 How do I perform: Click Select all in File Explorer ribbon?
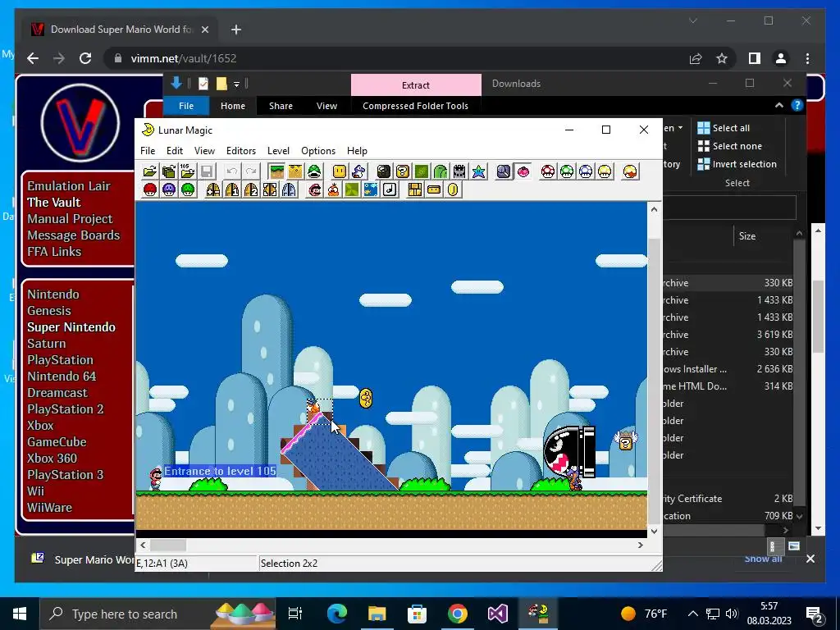point(724,128)
